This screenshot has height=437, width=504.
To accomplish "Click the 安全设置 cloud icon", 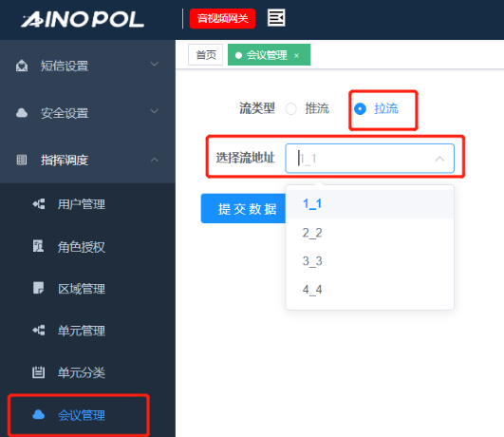I will point(22,113).
